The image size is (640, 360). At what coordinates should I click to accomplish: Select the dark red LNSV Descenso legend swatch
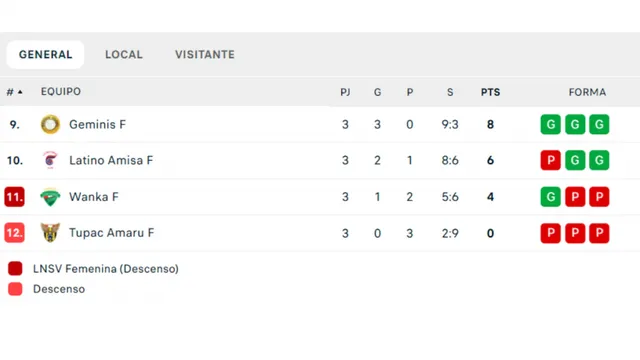pos(15,269)
